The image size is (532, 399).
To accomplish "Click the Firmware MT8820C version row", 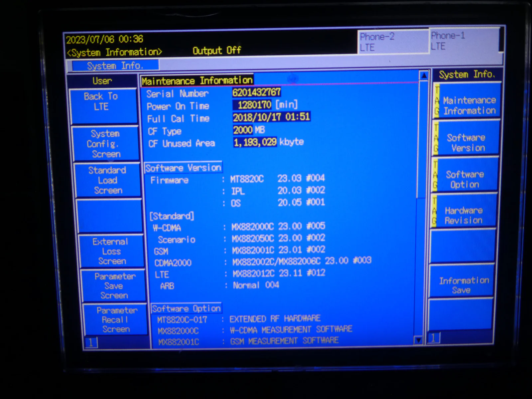I will 237,179.
